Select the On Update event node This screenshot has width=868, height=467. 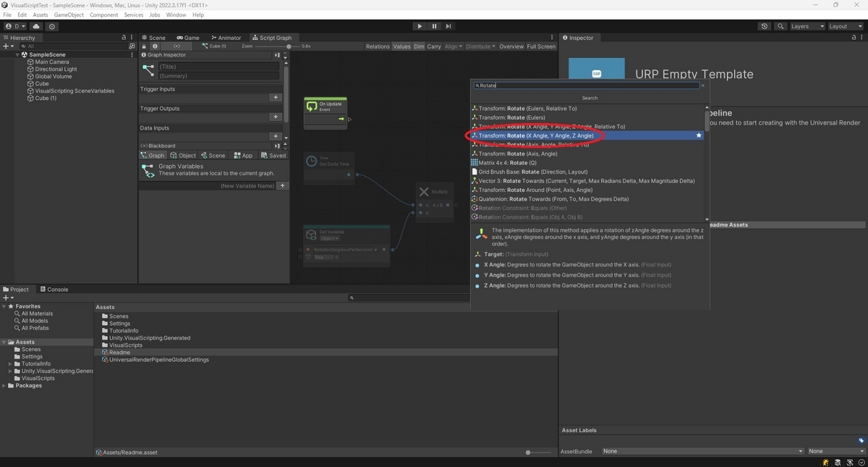(325, 113)
